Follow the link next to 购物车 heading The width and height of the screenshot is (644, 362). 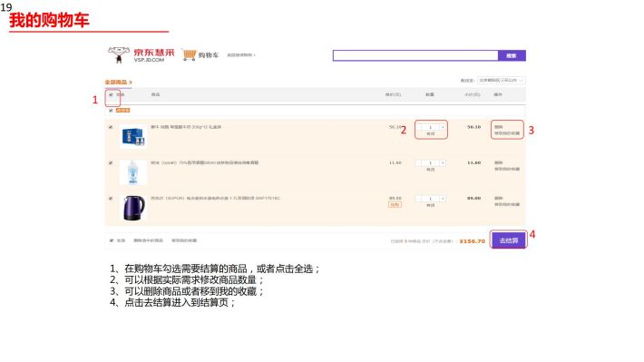click(241, 55)
